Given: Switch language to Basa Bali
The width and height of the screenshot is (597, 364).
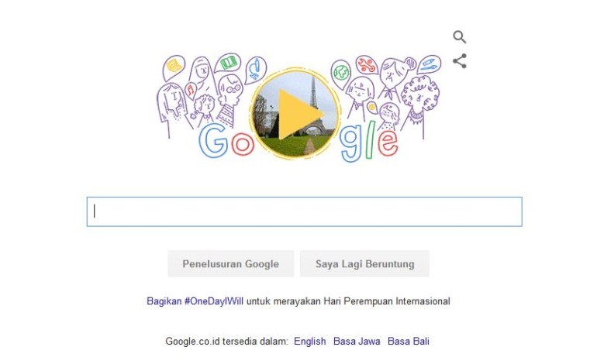Looking at the screenshot, I should pos(408,342).
